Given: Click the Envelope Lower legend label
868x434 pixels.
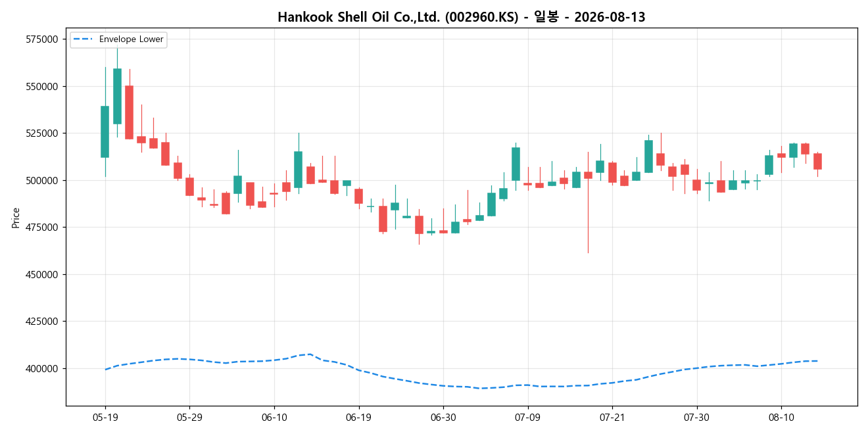Looking at the screenshot, I should [x=132, y=39].
